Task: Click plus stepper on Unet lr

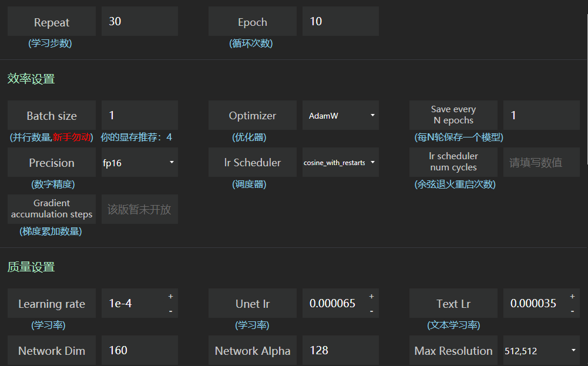Action: [x=371, y=296]
